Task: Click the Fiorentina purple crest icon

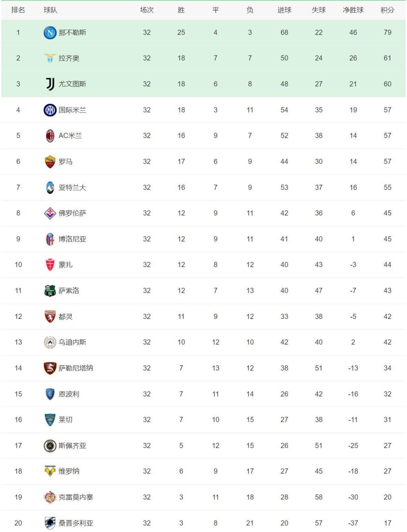Action: pos(50,213)
